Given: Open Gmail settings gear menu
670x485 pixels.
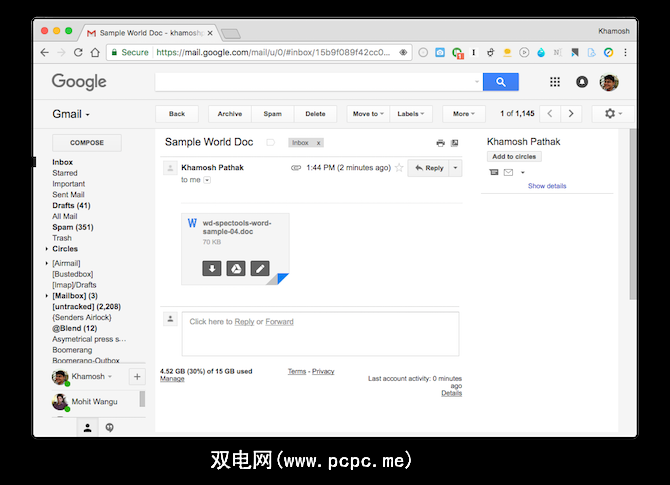Looking at the screenshot, I should coord(613,114).
